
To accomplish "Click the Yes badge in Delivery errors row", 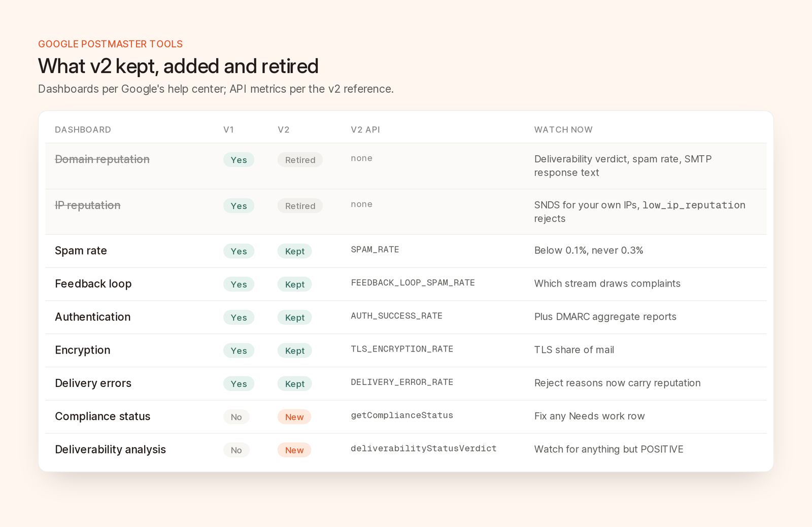I will pyautogui.click(x=239, y=384).
